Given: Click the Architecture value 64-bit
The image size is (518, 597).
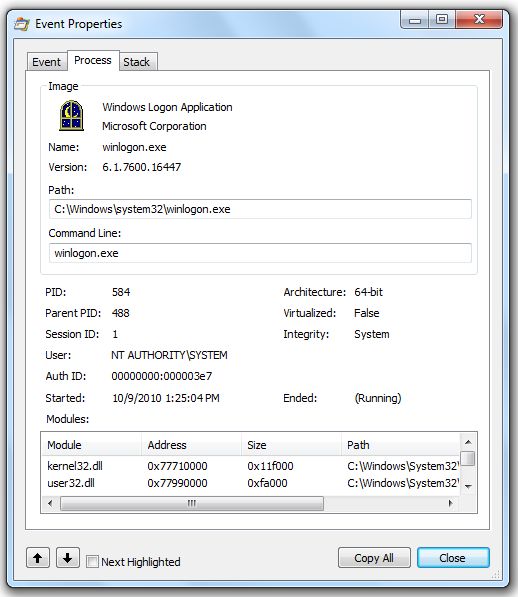Looking at the screenshot, I should coord(368,292).
